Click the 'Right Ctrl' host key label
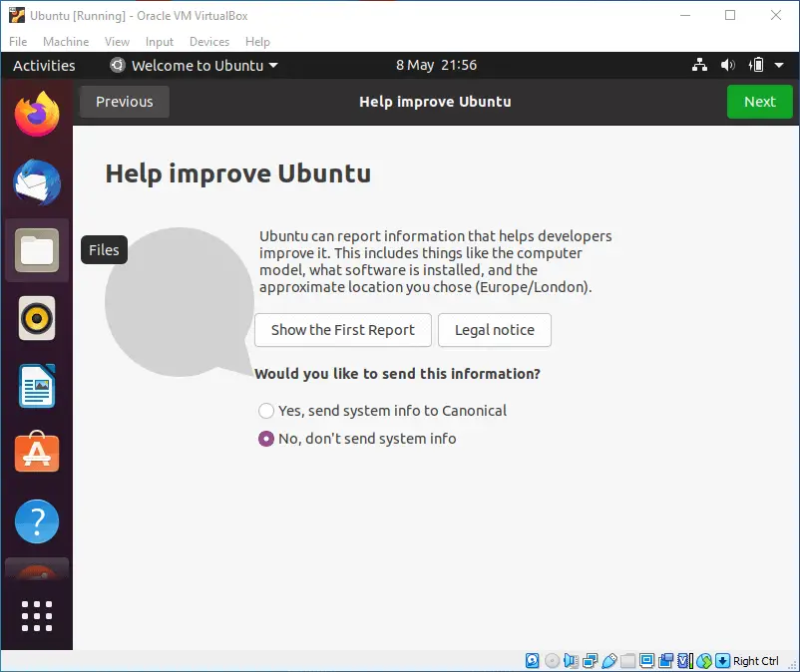This screenshot has width=800, height=672. [x=756, y=661]
